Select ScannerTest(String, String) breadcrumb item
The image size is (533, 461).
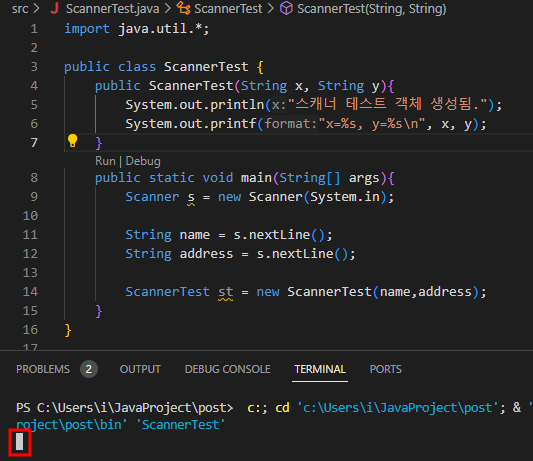[x=372, y=9]
